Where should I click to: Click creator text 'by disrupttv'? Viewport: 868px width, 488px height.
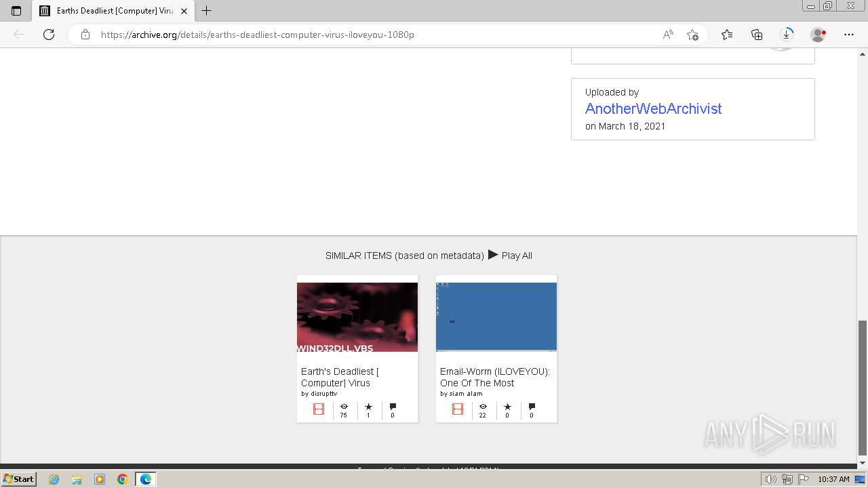319,394
